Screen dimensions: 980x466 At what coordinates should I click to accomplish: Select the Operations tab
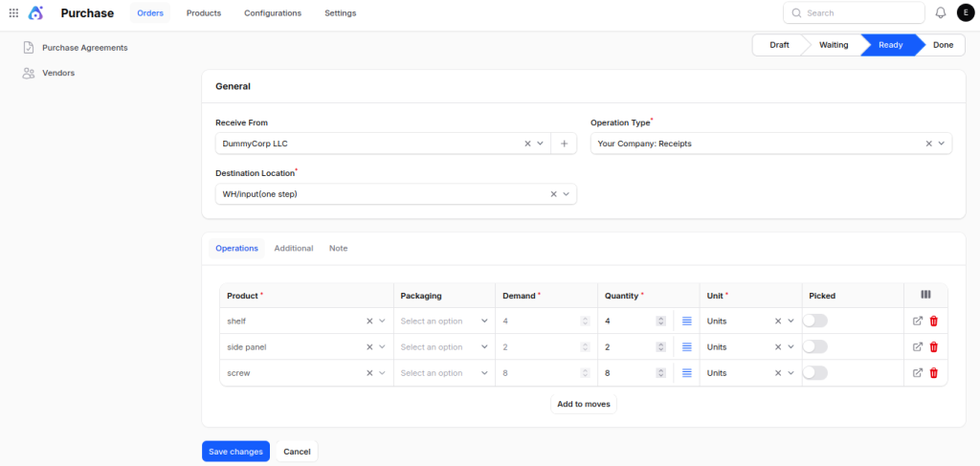pyautogui.click(x=237, y=248)
